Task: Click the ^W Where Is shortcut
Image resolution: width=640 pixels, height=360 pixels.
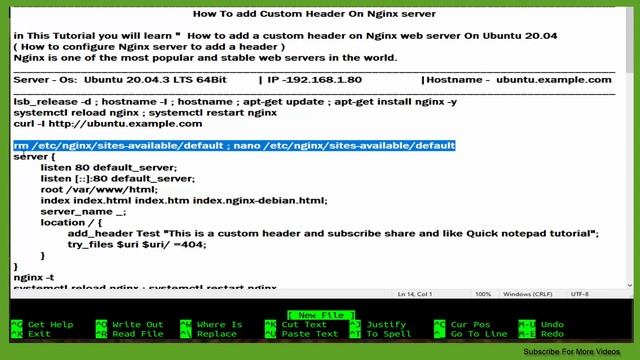Action: pos(211,324)
